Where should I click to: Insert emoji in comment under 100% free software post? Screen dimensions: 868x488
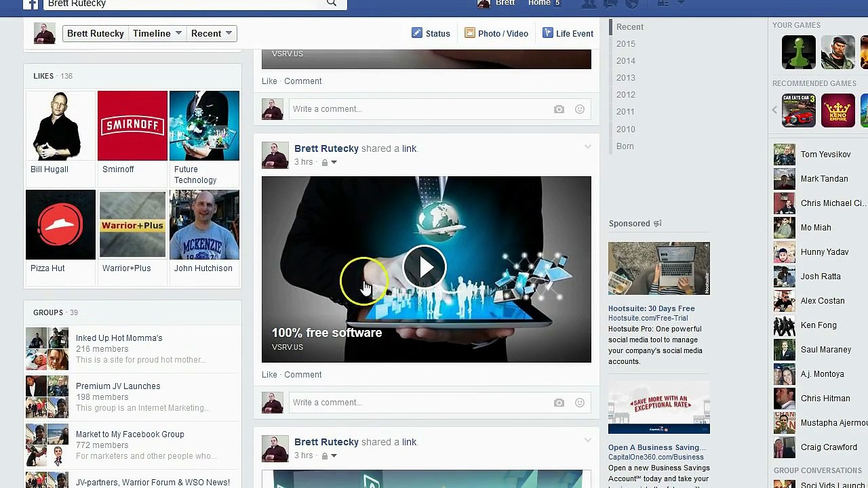[580, 403]
